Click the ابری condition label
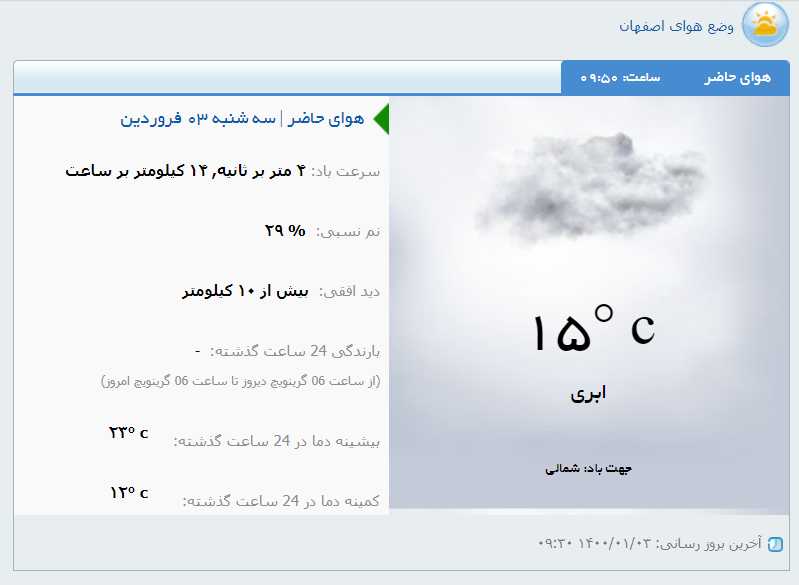This screenshot has width=799, height=585. click(588, 393)
